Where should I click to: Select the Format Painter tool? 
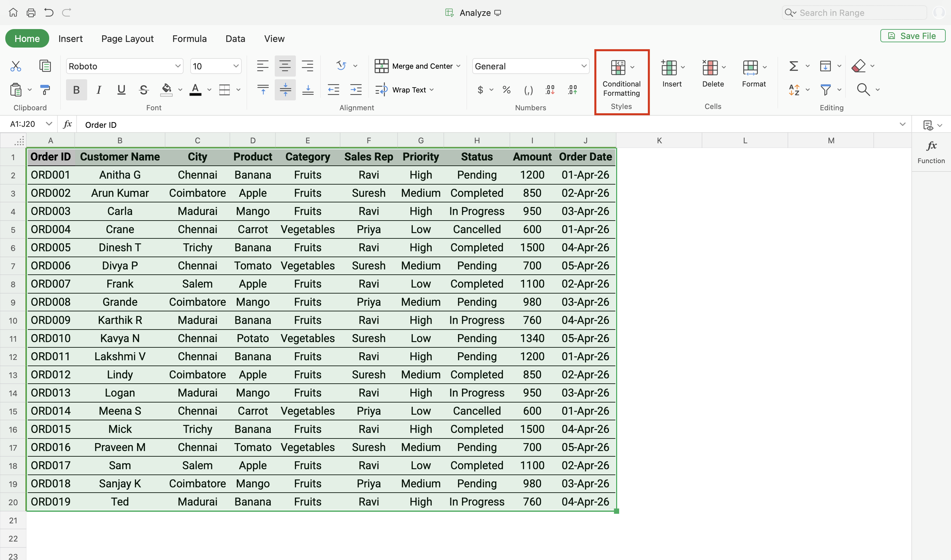pos(45,90)
